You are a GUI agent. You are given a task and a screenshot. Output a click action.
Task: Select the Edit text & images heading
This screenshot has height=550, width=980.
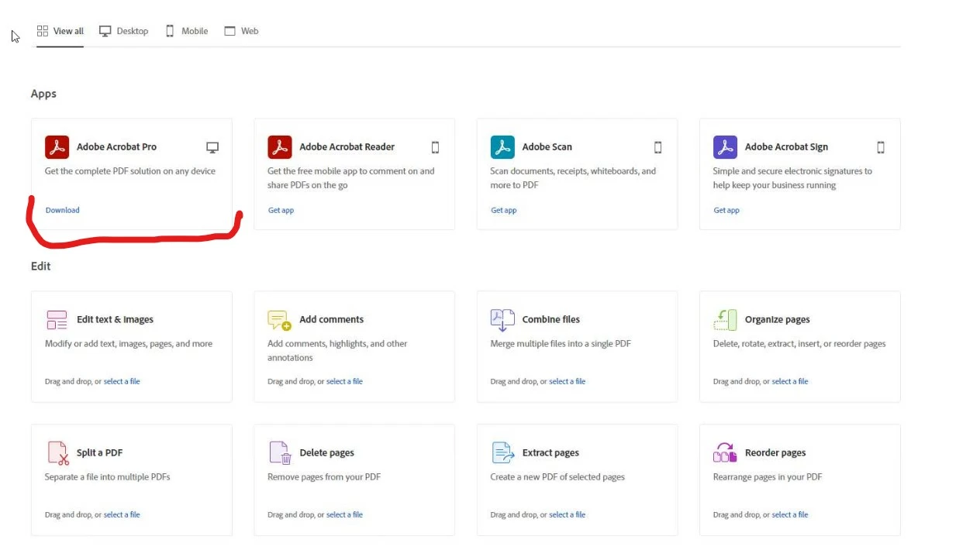(x=115, y=319)
